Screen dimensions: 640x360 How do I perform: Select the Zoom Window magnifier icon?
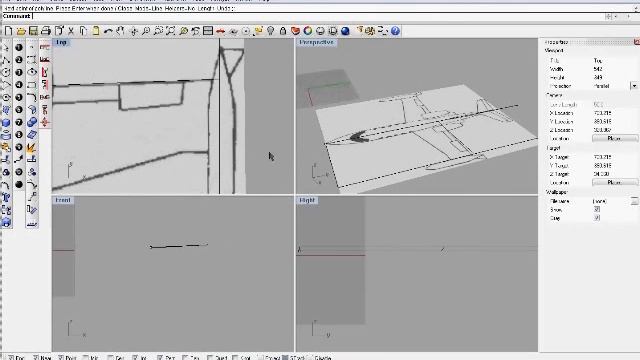pos(158,31)
